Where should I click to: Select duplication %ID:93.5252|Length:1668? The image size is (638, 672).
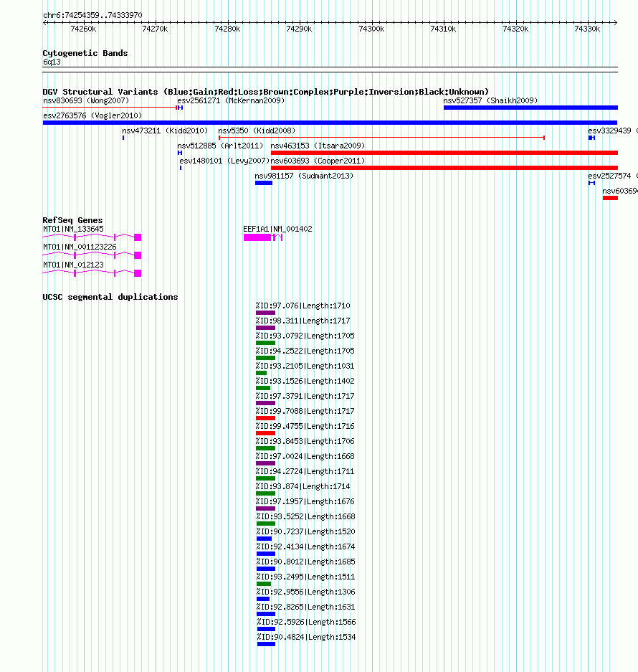point(306,516)
